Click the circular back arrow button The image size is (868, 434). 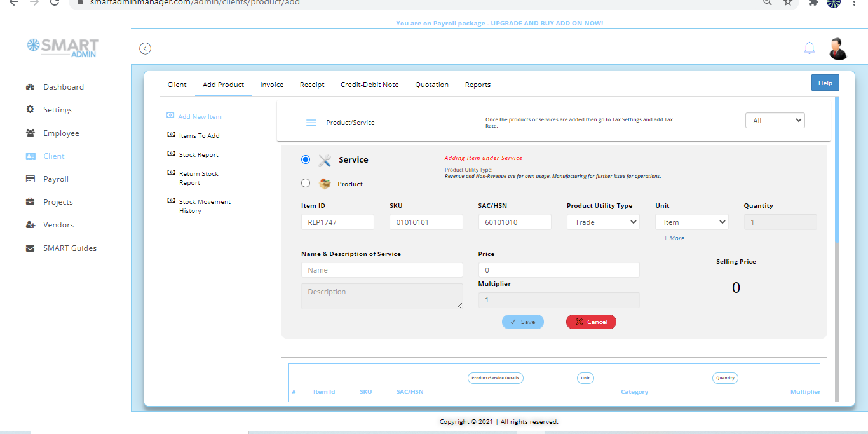[x=145, y=48]
